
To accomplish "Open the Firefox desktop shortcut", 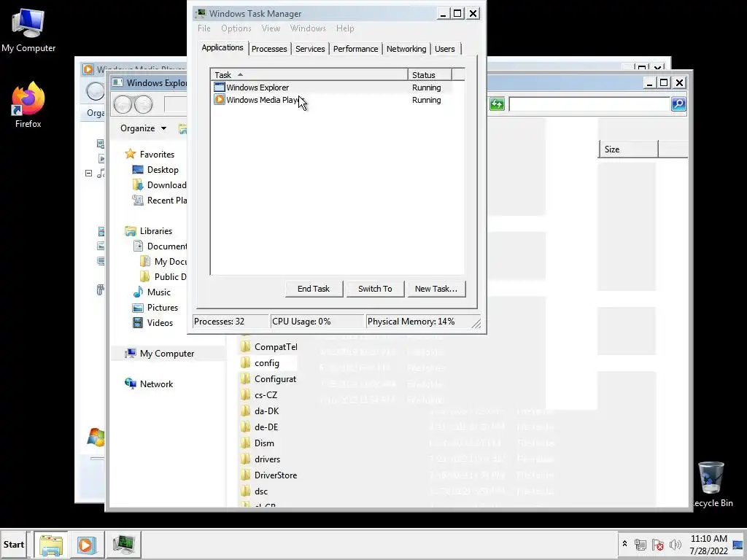I will tap(28, 104).
